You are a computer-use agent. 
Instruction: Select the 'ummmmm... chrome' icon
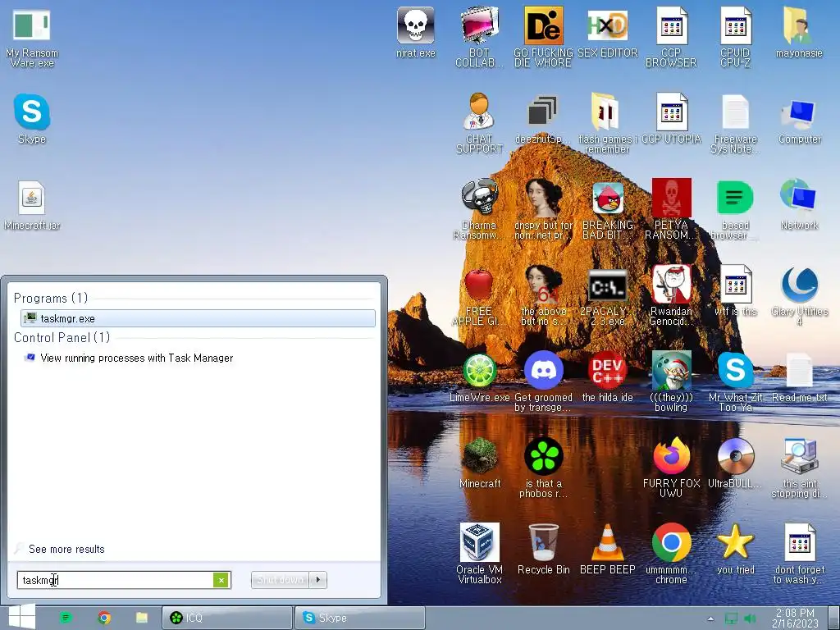(x=671, y=554)
